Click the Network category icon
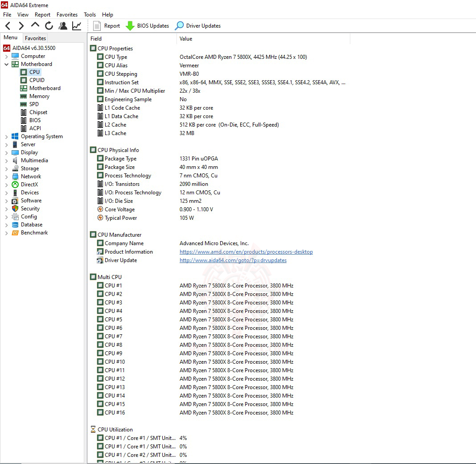 point(15,177)
